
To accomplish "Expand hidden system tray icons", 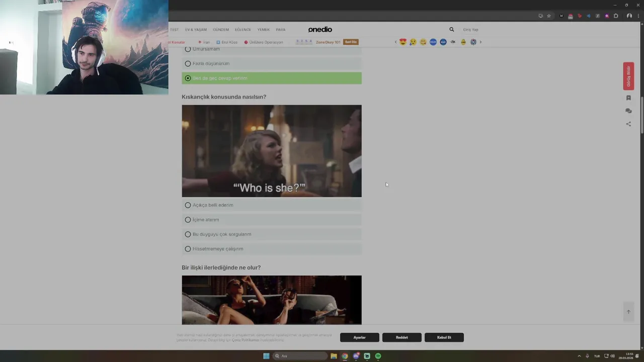I will (579, 356).
